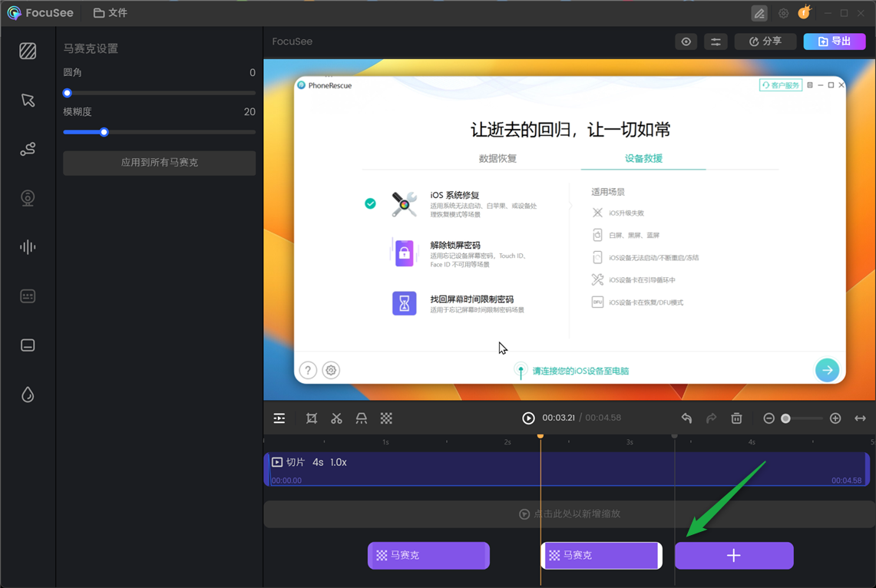Viewport: 876px width, 588px height.
Task: Open the adjustment sliders button
Action: pyautogui.click(x=715, y=41)
